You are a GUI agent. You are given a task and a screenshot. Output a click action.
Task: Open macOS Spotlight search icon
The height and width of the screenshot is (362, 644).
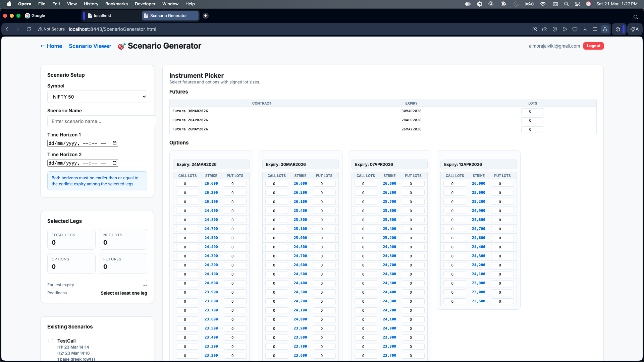(566, 4)
